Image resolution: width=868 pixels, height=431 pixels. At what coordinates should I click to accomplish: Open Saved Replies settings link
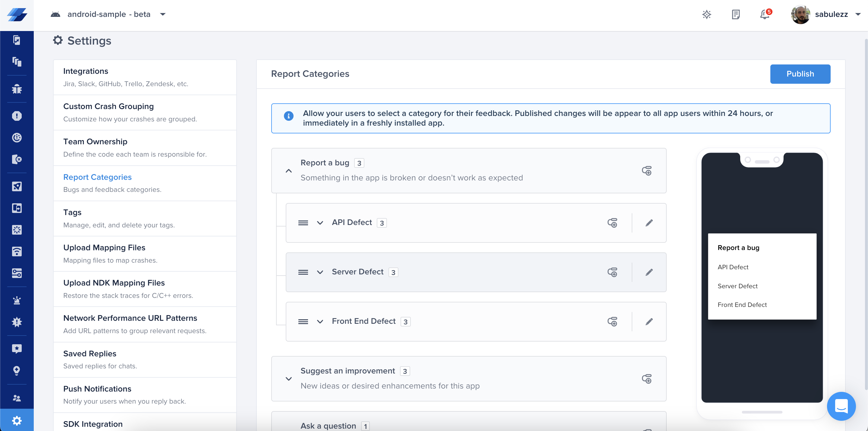(x=90, y=353)
